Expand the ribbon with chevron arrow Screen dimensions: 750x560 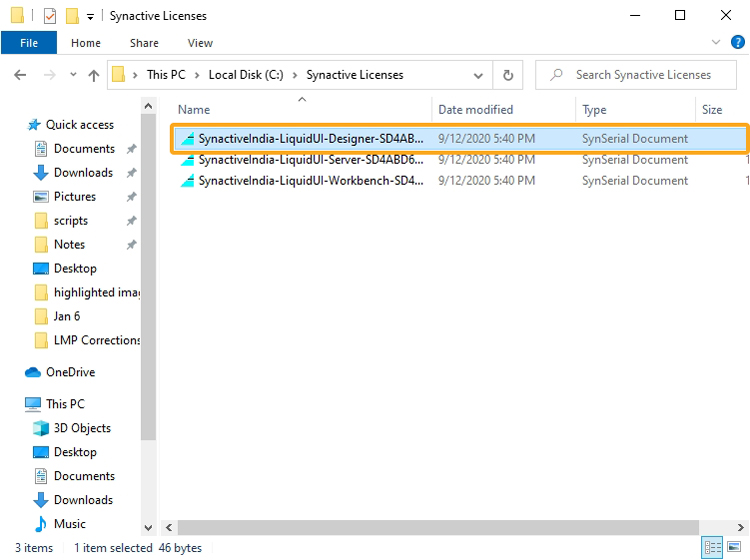click(x=716, y=43)
